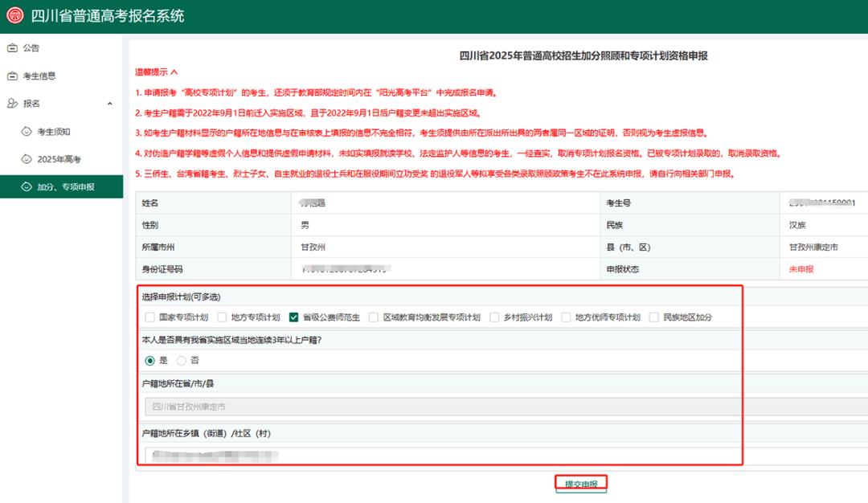The height and width of the screenshot is (503, 868).
Task: Submit the form with 提交申报 button
Action: point(580,485)
